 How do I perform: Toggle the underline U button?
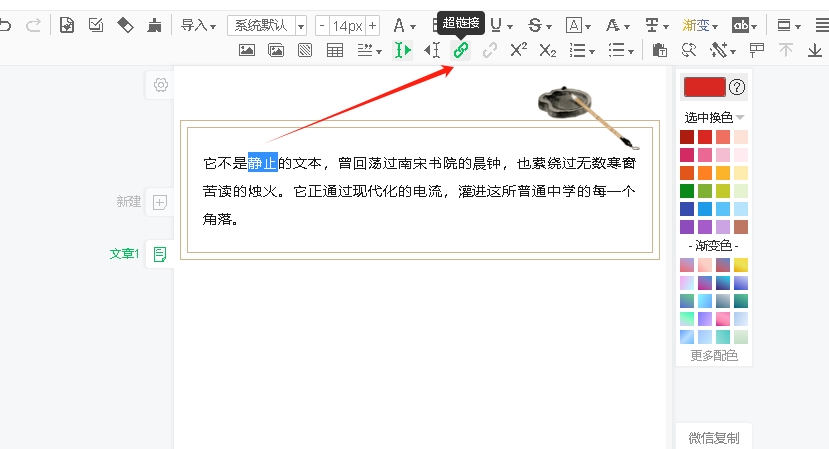[497, 25]
